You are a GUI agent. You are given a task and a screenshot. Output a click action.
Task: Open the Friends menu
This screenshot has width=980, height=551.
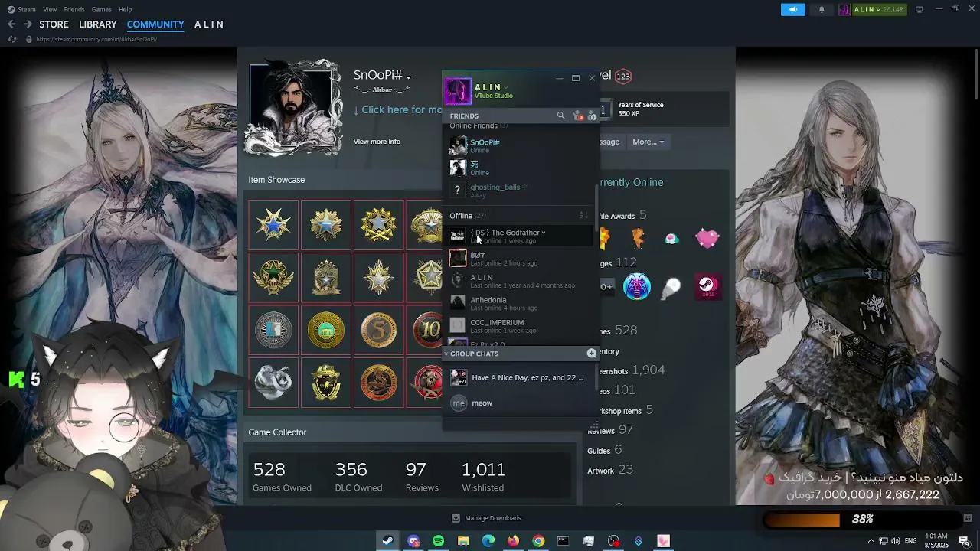pyautogui.click(x=74, y=9)
